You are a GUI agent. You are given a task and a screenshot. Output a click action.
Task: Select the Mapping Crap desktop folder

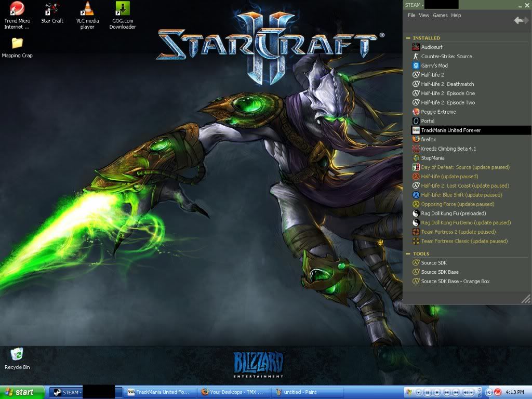coord(17,47)
